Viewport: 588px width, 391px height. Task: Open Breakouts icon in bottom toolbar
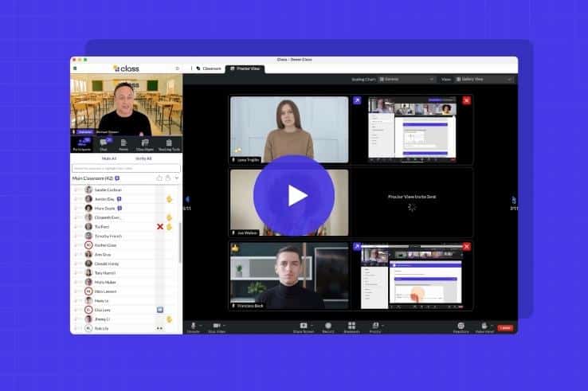click(351, 326)
